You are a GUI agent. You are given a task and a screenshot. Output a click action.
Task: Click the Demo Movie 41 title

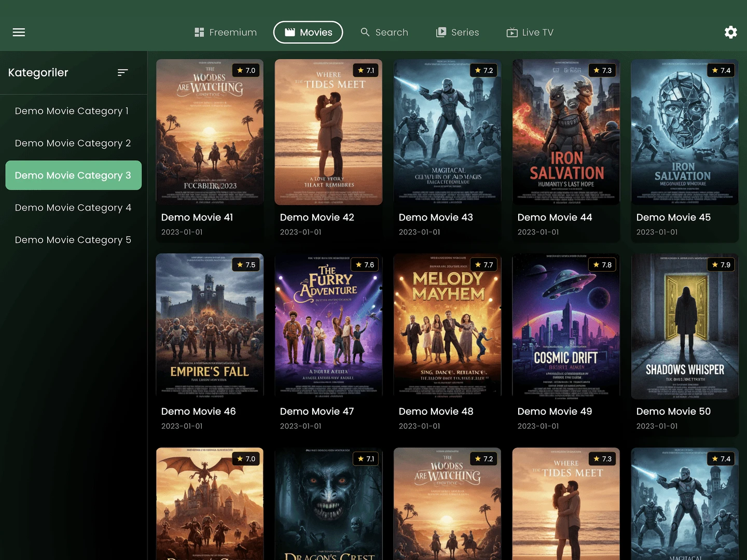[197, 217]
